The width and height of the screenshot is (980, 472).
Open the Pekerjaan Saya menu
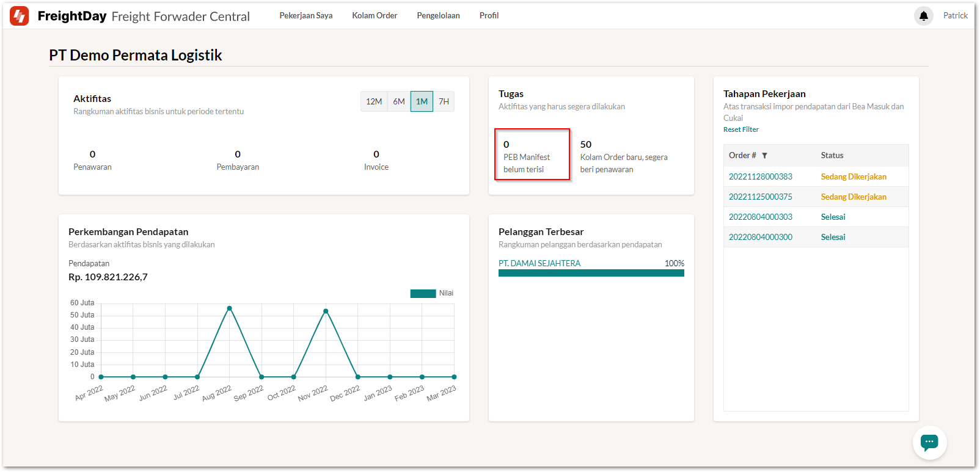tap(306, 16)
